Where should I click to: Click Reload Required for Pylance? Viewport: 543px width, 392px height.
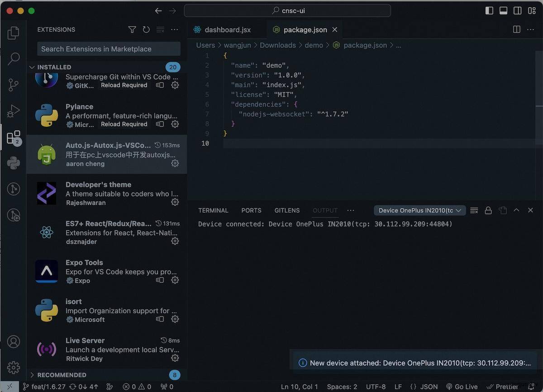[124, 124]
